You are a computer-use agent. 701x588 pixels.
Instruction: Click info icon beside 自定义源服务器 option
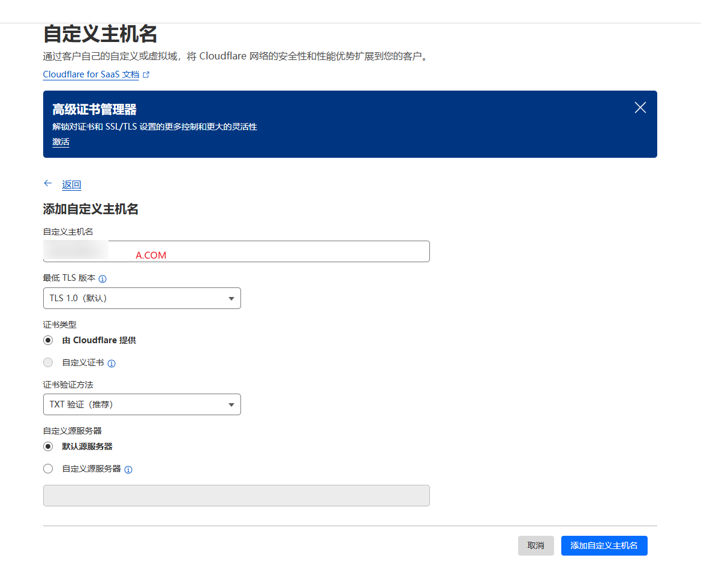(128, 469)
